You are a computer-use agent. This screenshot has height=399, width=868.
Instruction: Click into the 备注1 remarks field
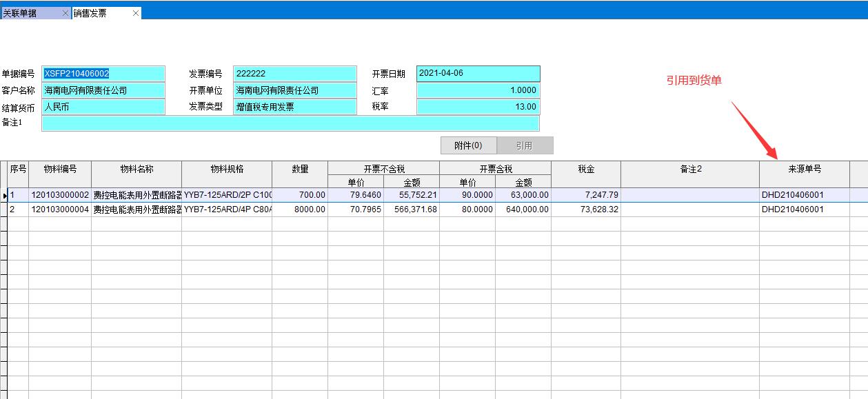click(x=290, y=123)
